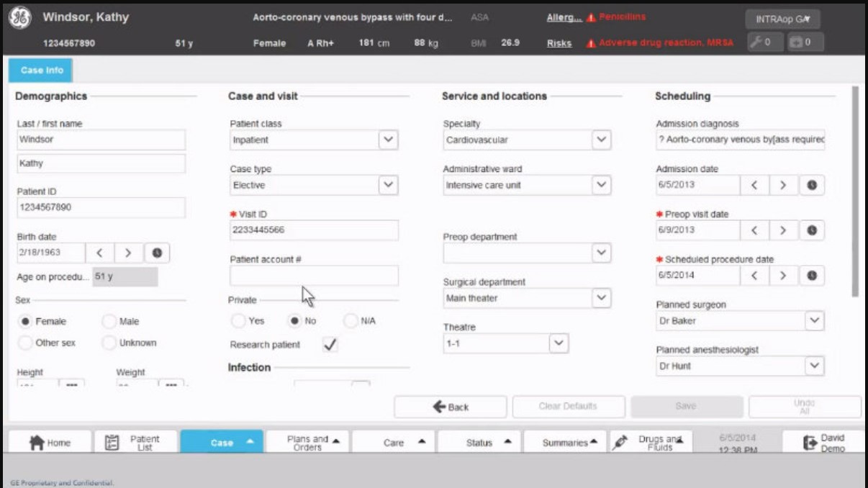Click the Admission diagnosis field

(x=741, y=140)
